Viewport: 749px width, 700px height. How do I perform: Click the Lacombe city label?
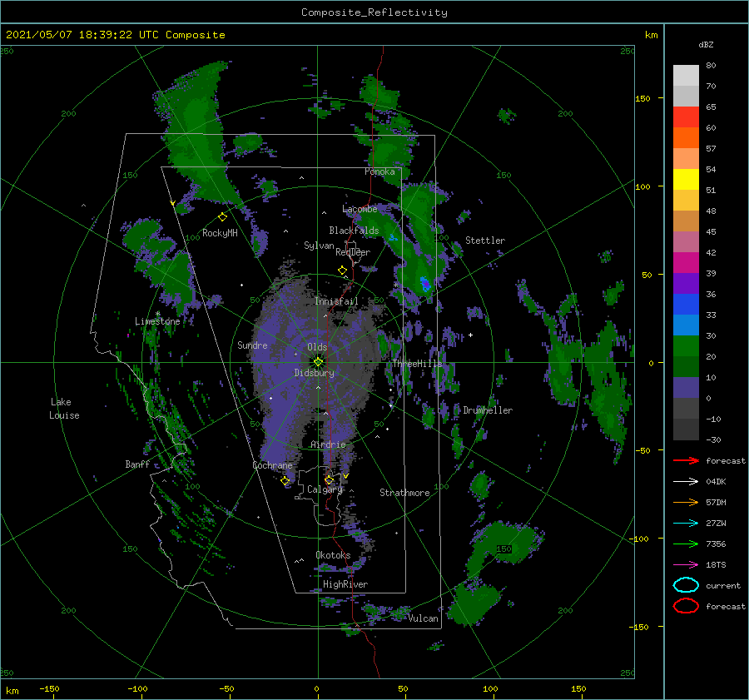360,209
